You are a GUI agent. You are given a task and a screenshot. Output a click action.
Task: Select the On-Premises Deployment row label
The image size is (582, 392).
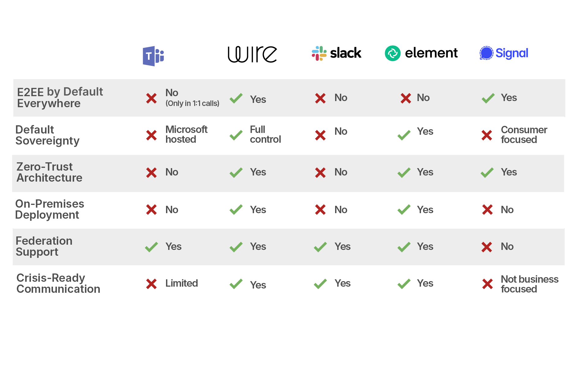50,209
